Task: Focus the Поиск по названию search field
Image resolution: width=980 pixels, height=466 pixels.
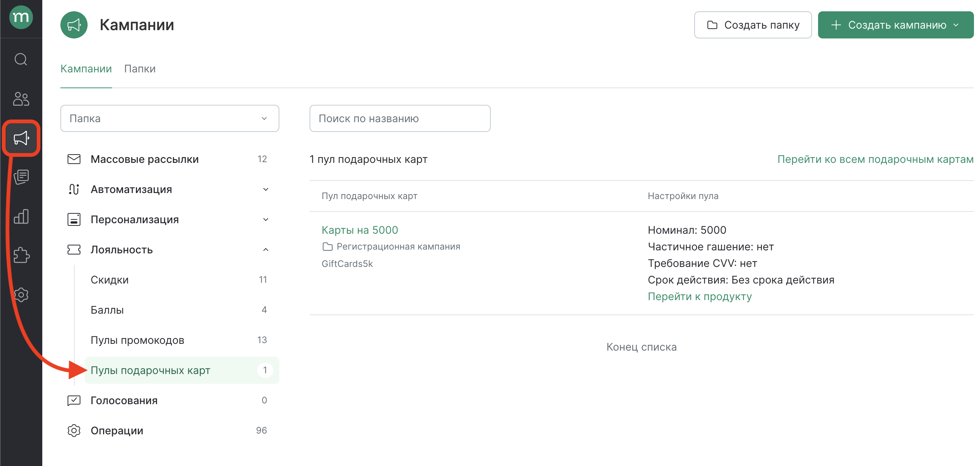Action: (399, 119)
